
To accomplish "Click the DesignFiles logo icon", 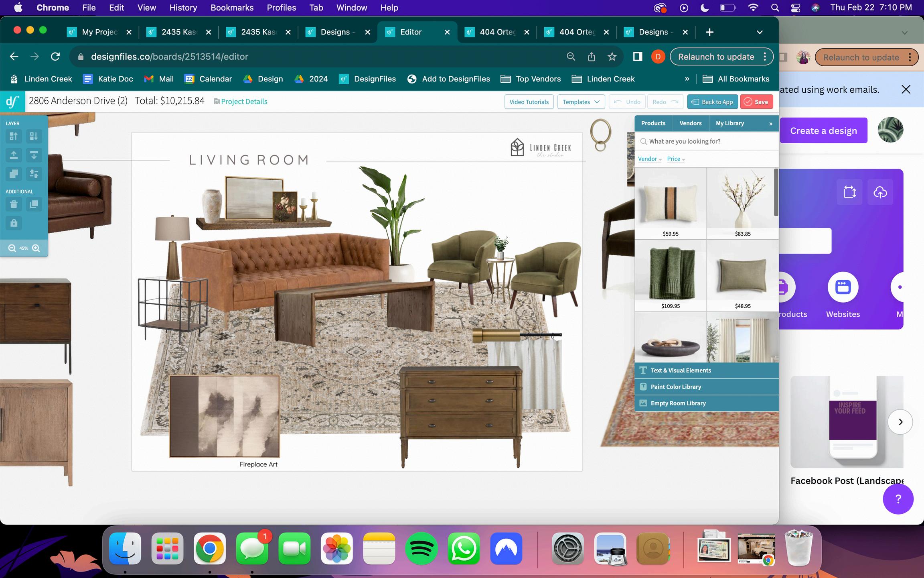I will tap(12, 102).
